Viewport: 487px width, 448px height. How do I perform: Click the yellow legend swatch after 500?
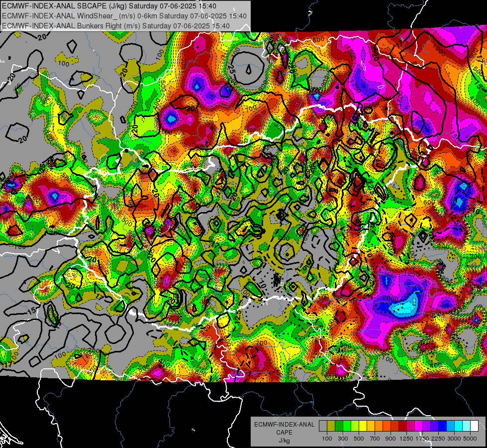point(363,426)
